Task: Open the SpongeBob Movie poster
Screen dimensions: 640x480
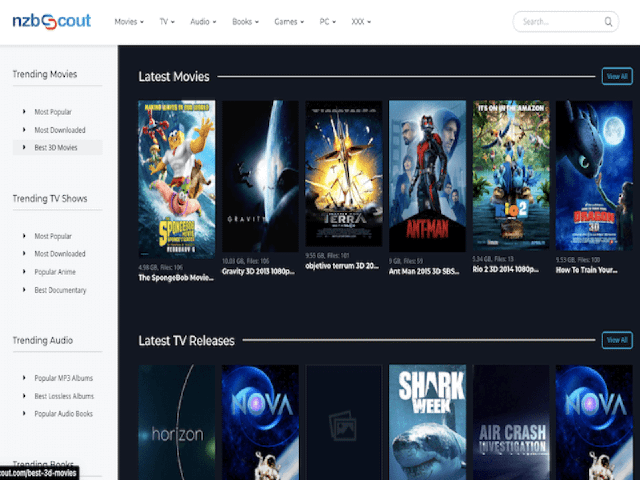Action: click(x=177, y=179)
